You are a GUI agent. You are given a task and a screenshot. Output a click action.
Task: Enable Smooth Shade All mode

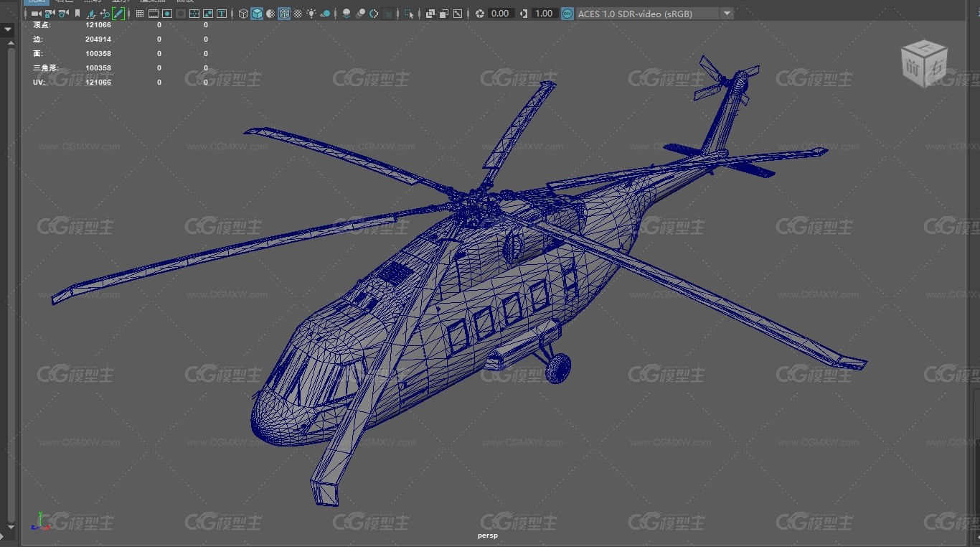point(257,14)
